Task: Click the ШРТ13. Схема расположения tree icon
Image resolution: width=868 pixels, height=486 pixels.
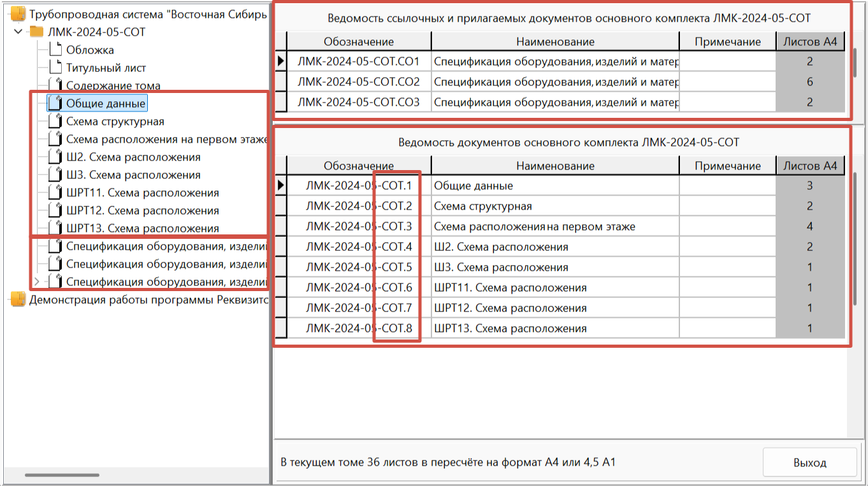Action: tap(56, 228)
